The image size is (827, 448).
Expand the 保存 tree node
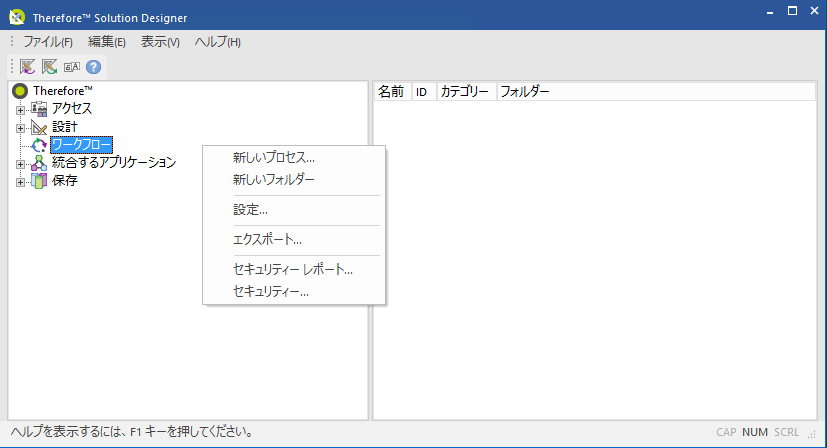(20, 182)
